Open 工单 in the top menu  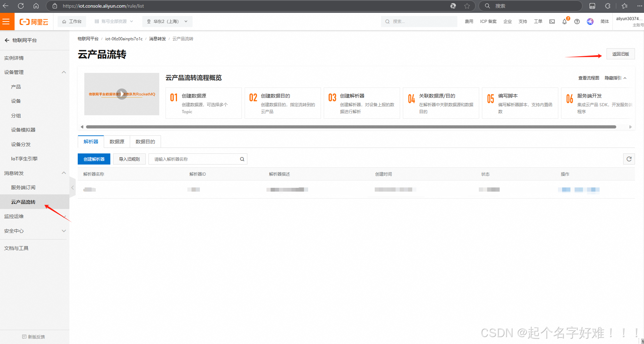[538, 22]
